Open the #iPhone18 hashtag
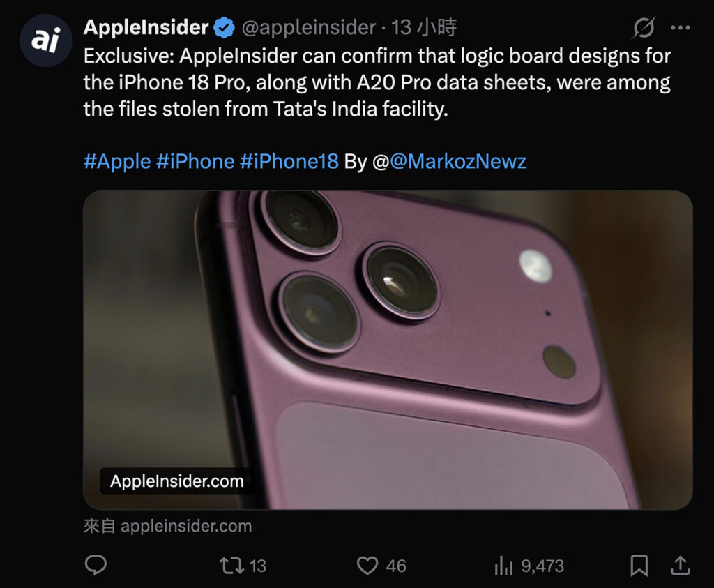 point(289,162)
